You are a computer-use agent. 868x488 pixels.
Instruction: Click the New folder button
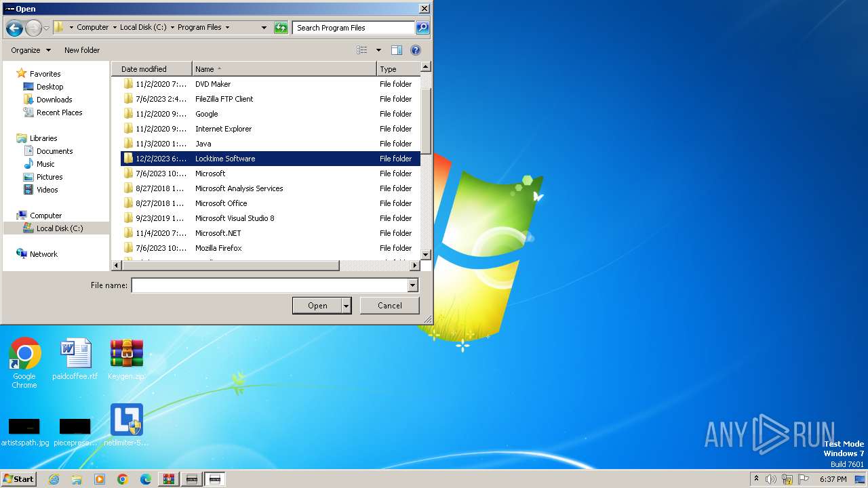pyautogui.click(x=82, y=50)
